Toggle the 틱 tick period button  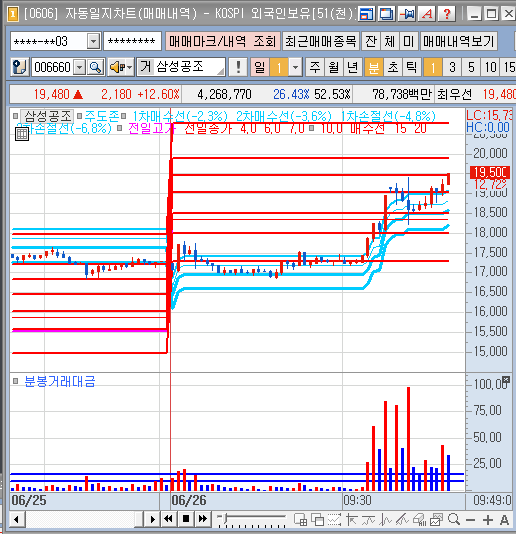[412, 67]
